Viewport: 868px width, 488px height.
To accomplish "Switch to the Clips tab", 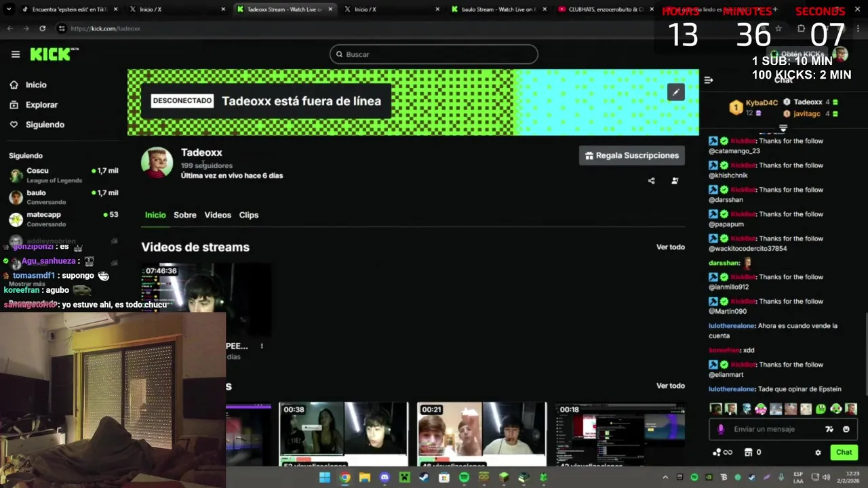I will (249, 215).
